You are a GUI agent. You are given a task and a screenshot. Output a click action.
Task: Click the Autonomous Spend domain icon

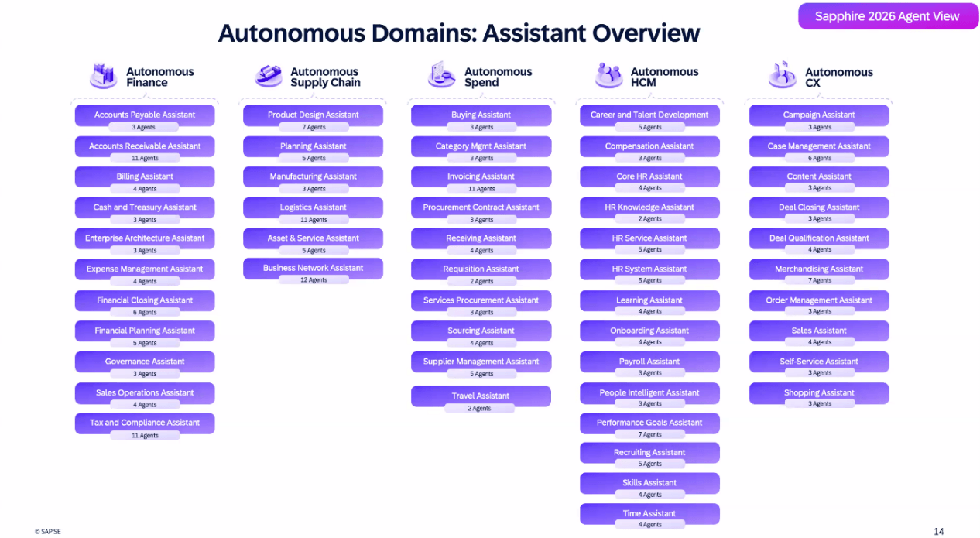tap(441, 75)
